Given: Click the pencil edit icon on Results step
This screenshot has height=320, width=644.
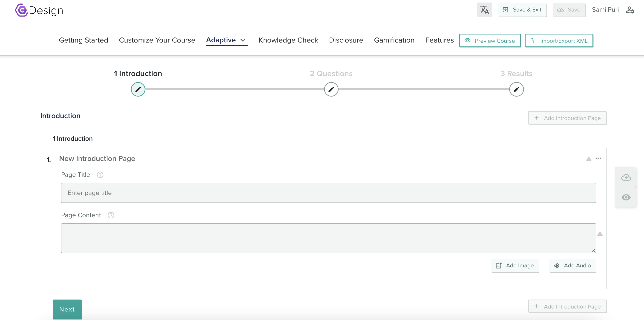Looking at the screenshot, I should coord(517,89).
